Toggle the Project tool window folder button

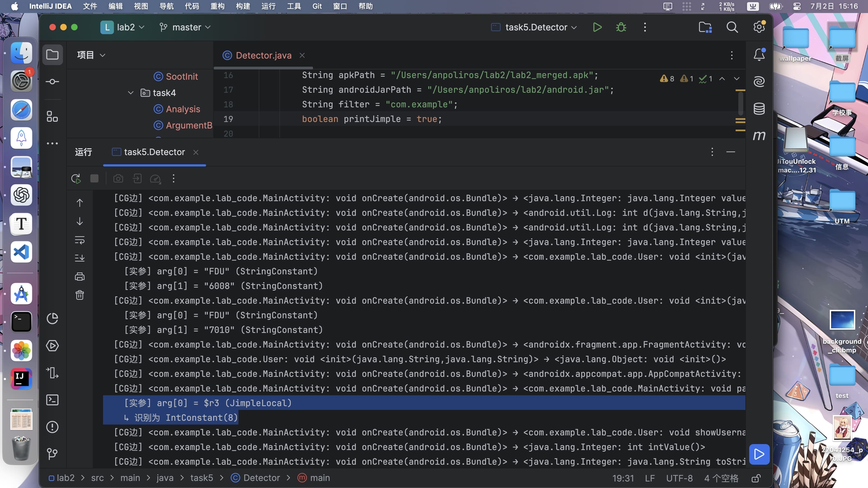tap(52, 54)
